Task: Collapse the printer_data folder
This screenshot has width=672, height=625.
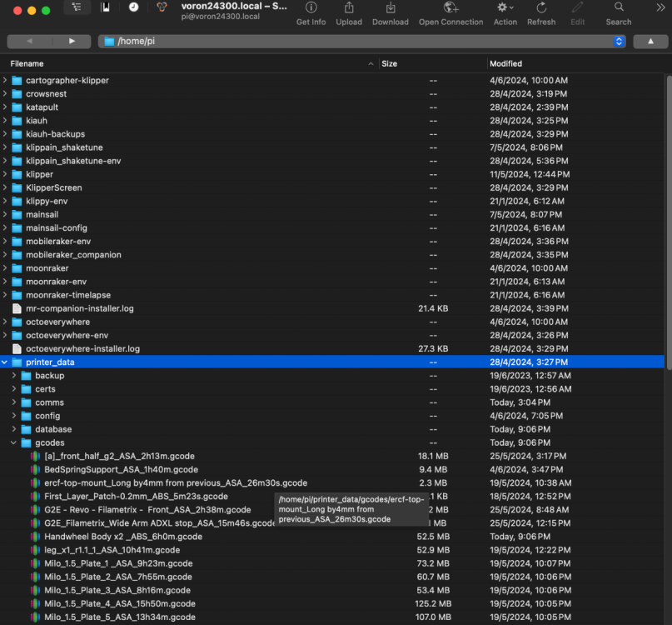Action: pos(4,362)
